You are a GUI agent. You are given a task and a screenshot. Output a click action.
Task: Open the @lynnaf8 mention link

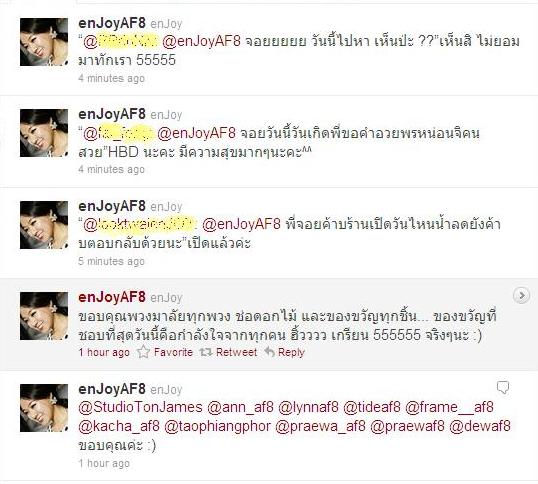pyautogui.click(x=308, y=407)
